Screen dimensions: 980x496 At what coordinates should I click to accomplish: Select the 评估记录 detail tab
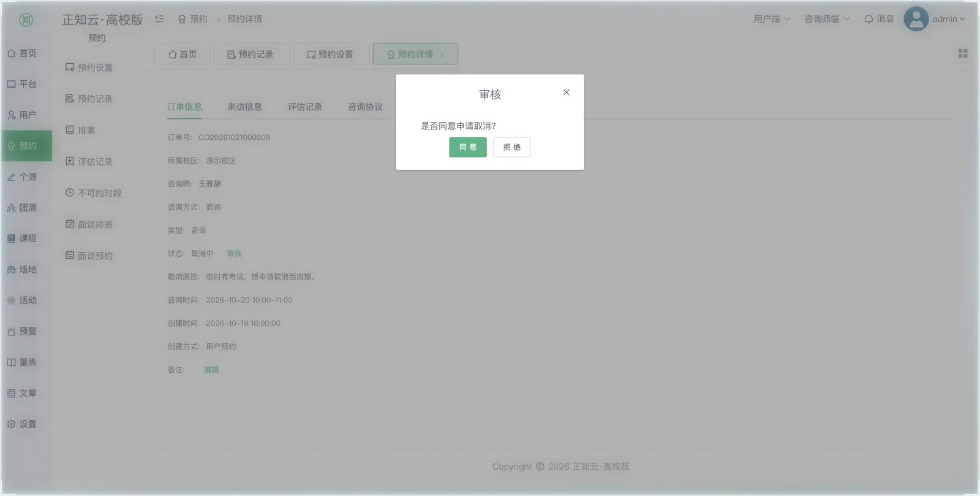pyautogui.click(x=305, y=107)
